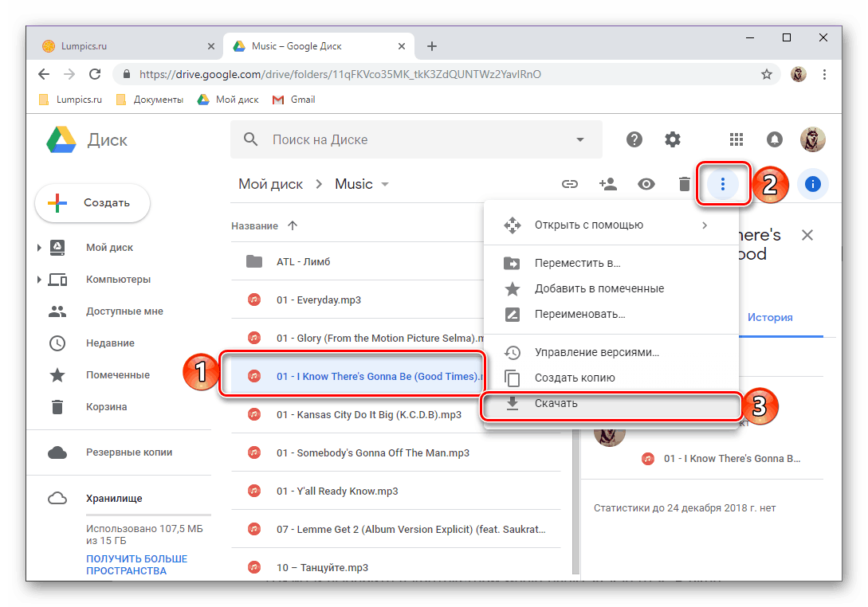The image size is (868, 607).
Task: Click the get shareable link icon
Action: pyautogui.click(x=570, y=184)
